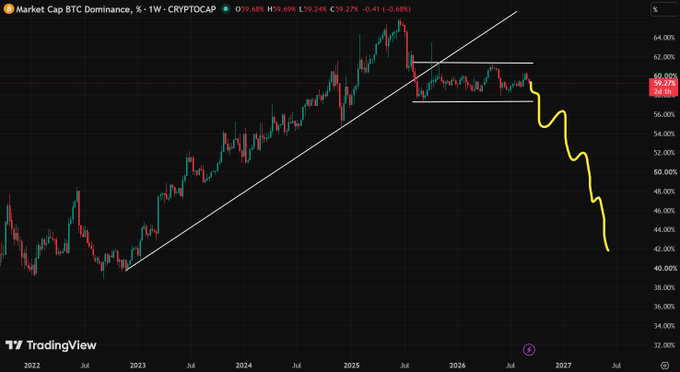Click the red 59.27% current price label
Viewport: 680px width, 372px height.
click(664, 83)
